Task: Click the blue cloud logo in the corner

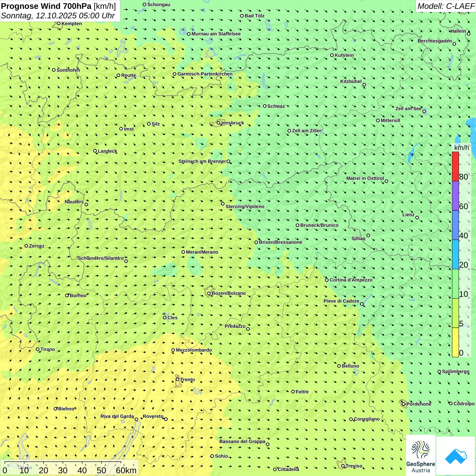Action: click(456, 456)
